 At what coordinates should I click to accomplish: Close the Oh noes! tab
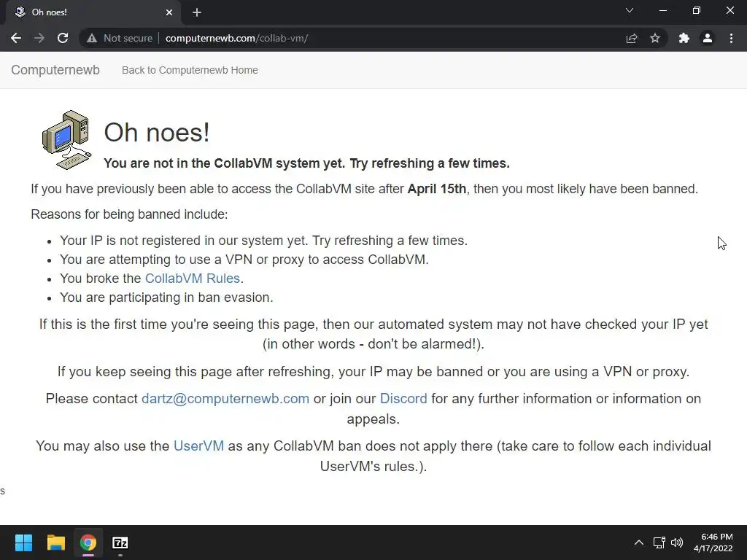(x=169, y=12)
